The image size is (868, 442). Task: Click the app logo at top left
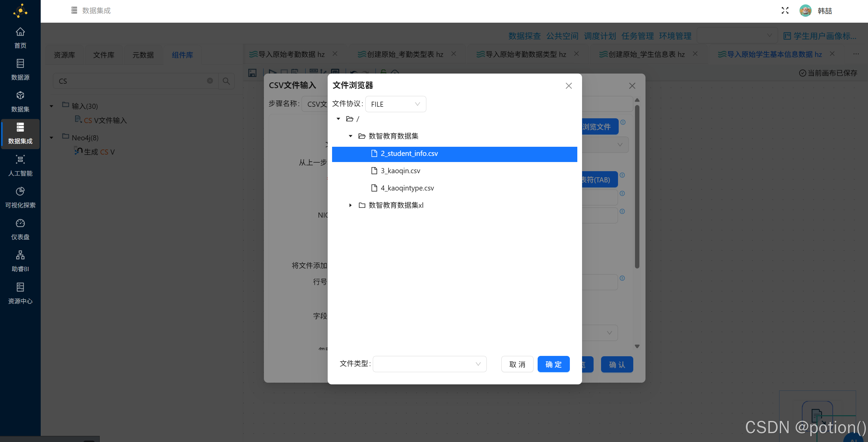point(20,11)
